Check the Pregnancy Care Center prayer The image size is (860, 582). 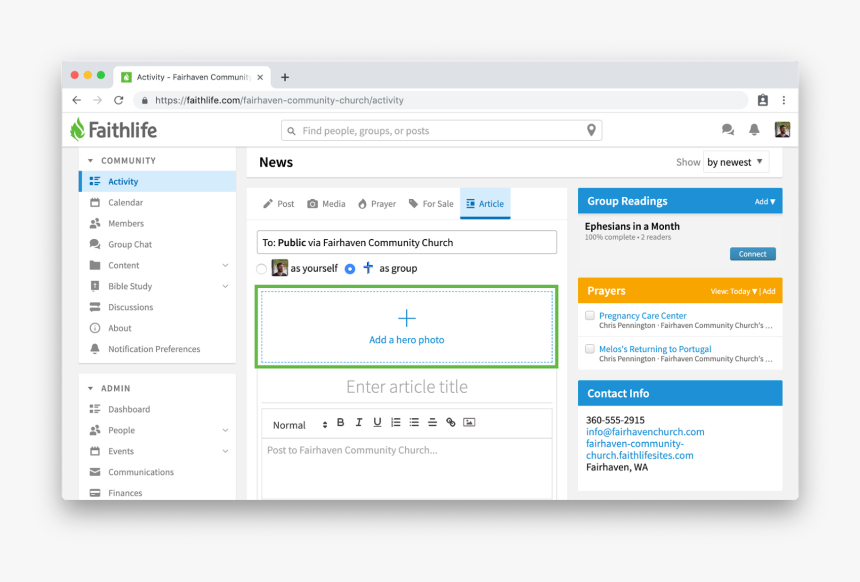(x=590, y=315)
